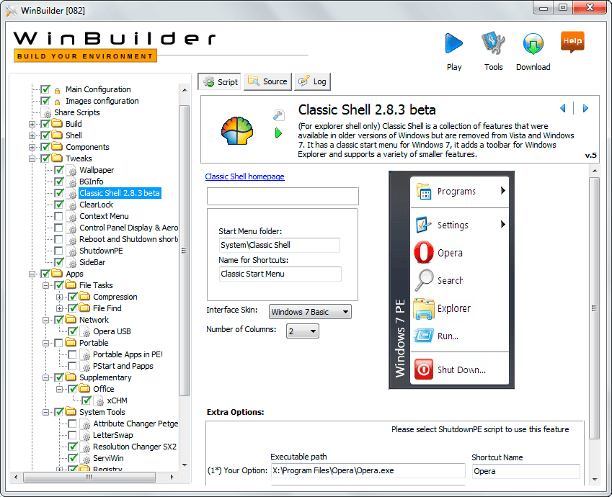Click the Build folder icon in tree
The height and width of the screenshot is (497, 612).
(57, 124)
